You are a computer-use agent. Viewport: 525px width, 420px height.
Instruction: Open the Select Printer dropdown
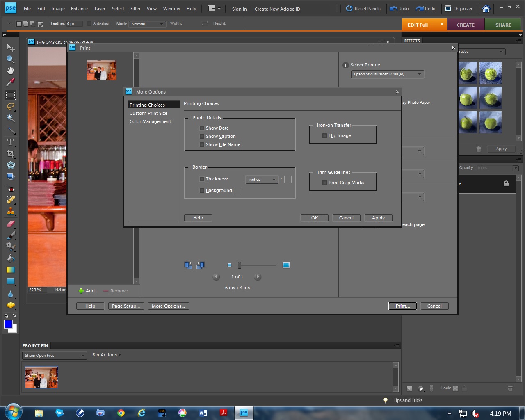pos(387,74)
